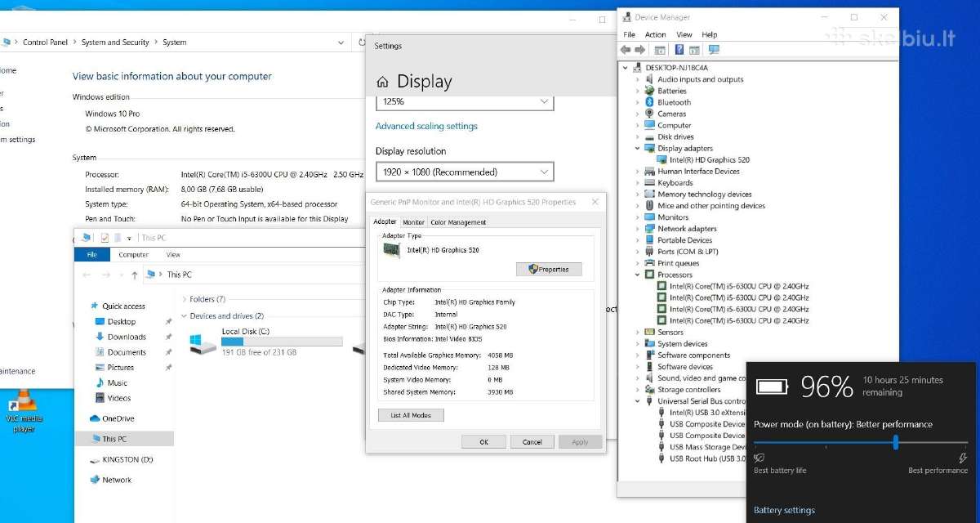Open the Display resolution dropdown
This screenshot has height=523, width=980.
coord(465,172)
